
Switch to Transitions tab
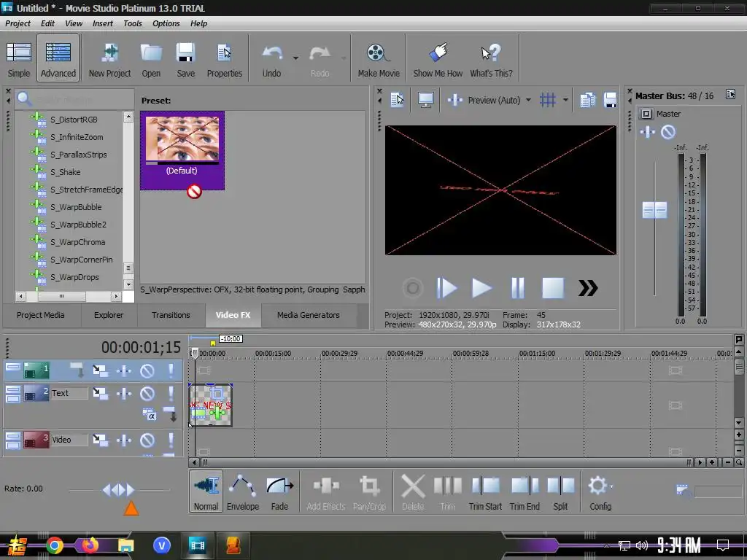[x=171, y=315]
